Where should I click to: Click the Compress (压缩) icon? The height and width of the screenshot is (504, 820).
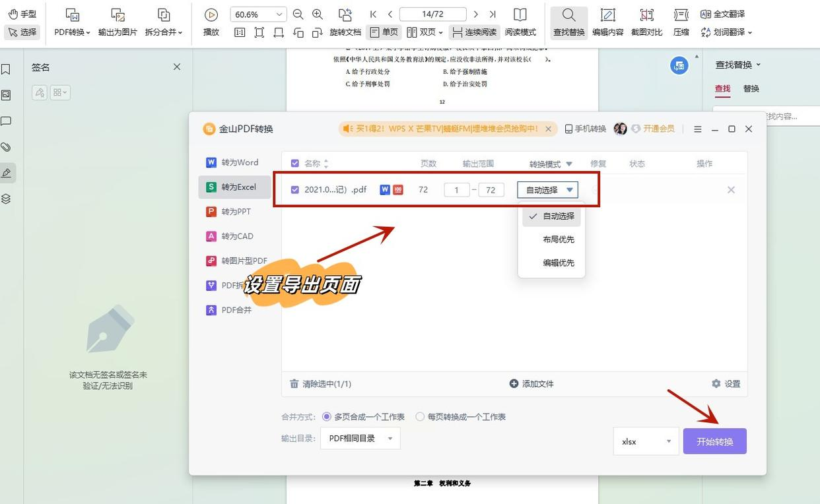[x=681, y=22]
